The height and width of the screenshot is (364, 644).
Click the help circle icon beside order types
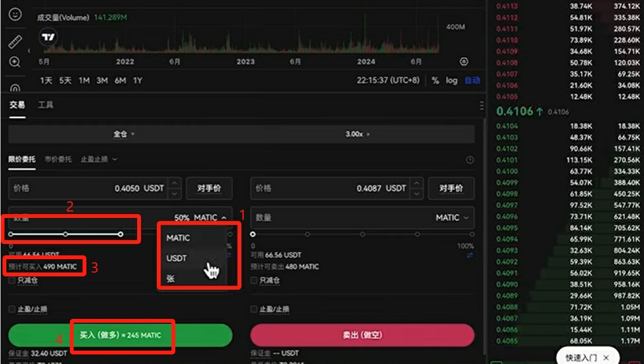pos(470,160)
